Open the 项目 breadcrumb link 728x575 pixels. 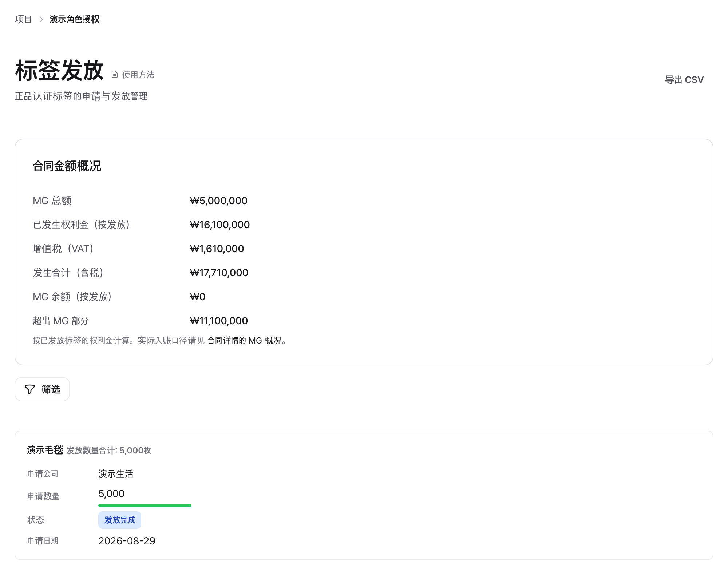coord(23,19)
